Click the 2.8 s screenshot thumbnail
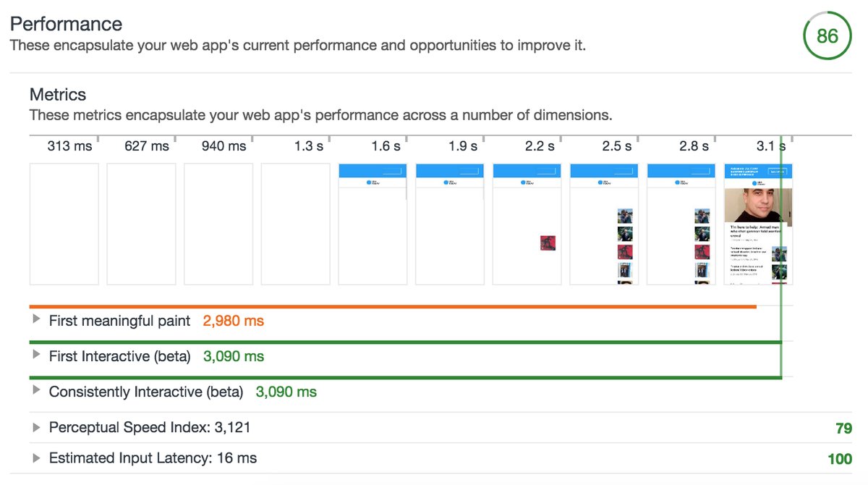The image size is (868, 485). pos(681,224)
